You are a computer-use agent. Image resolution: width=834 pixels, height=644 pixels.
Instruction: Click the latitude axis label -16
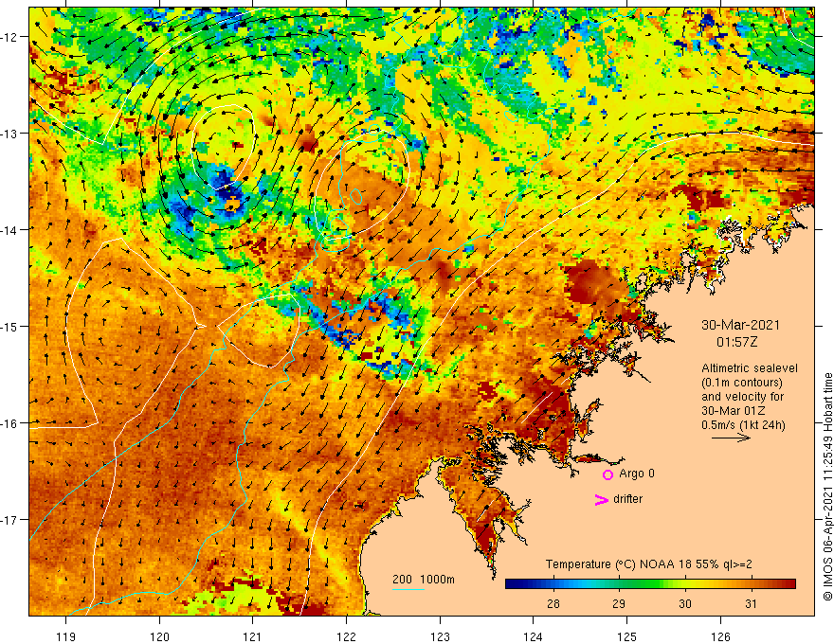point(9,423)
